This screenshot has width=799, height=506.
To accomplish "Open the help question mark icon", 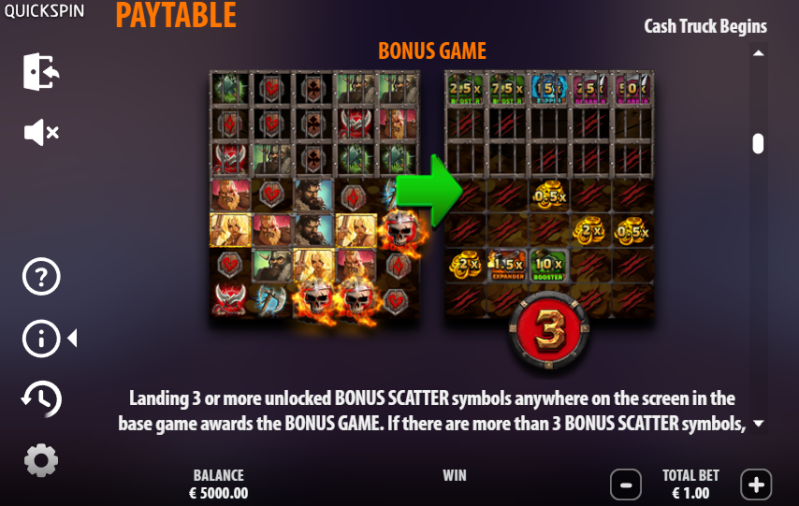I will tap(41, 277).
